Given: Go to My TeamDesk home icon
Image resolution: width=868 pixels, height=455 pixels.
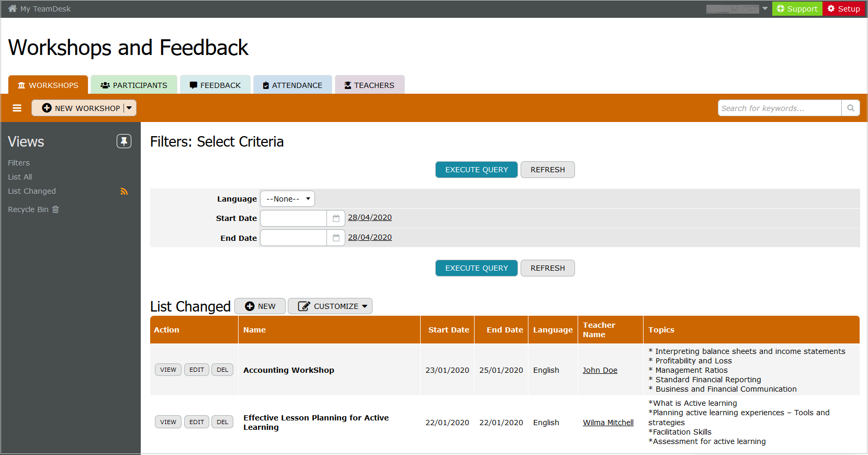Looking at the screenshot, I should tap(13, 9).
